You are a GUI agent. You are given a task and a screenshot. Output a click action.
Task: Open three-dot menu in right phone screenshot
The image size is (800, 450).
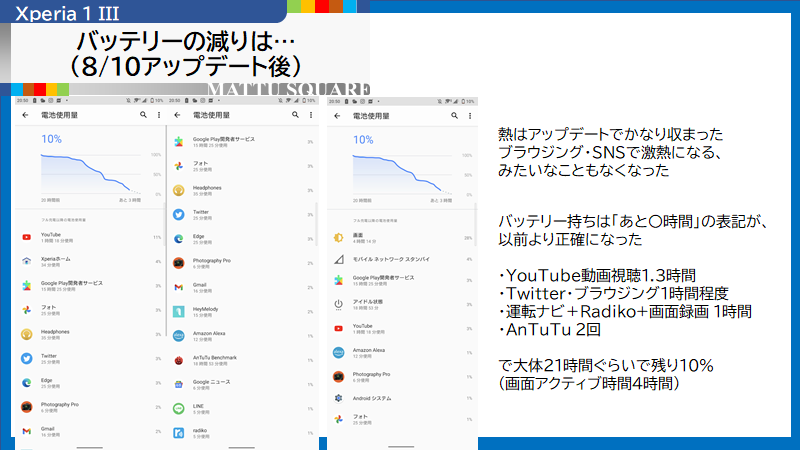[470, 116]
